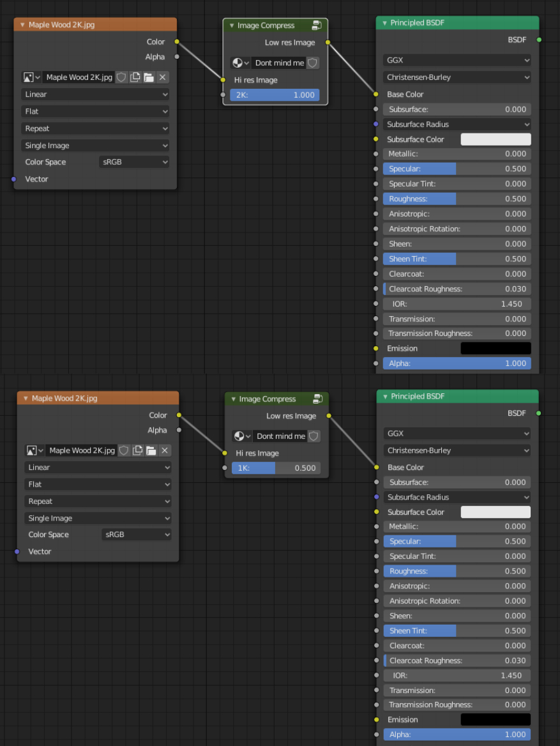This screenshot has height=746, width=560.
Task: Open image browser icon in upper Maple Wood node
Action: 32,77
